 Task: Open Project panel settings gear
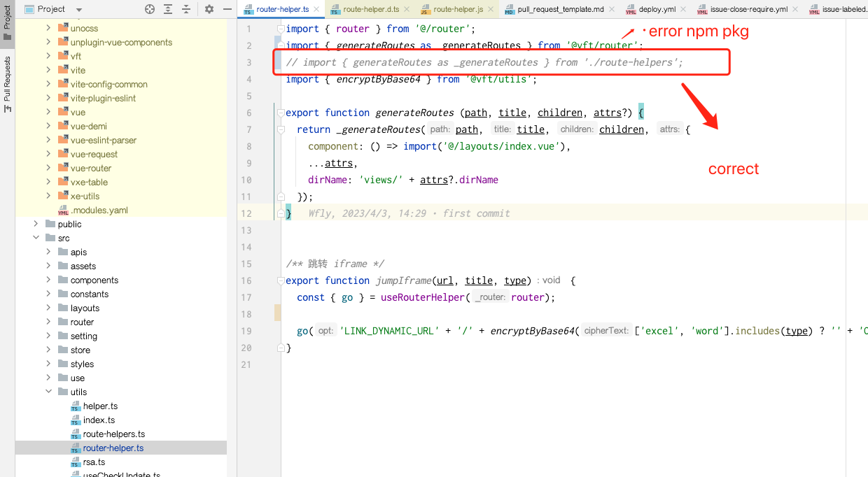coord(209,9)
